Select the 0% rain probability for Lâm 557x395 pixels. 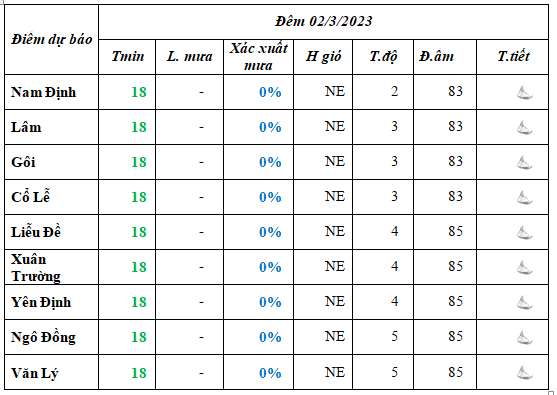(270, 127)
